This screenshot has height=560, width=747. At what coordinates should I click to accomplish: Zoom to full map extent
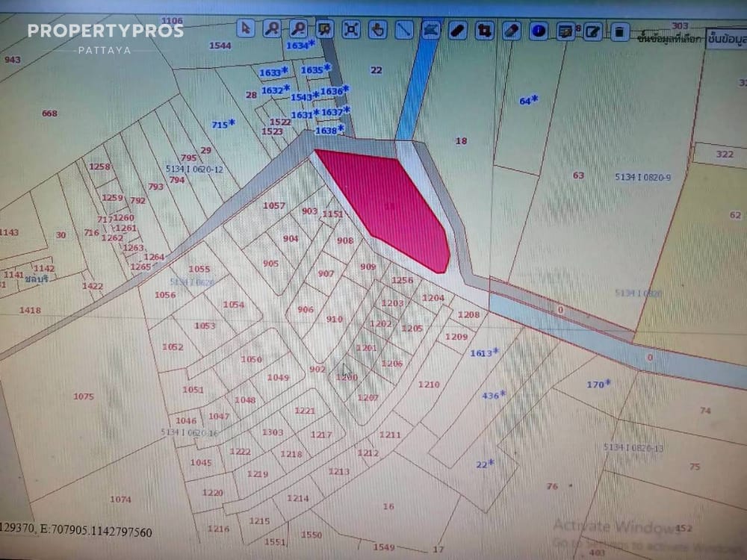click(x=351, y=29)
